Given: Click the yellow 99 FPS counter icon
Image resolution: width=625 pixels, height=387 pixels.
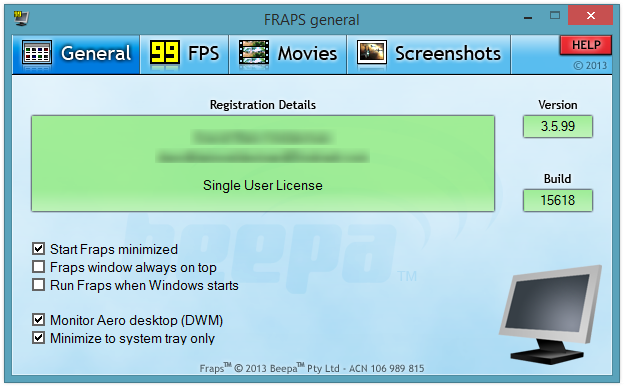Looking at the screenshot, I should [165, 52].
